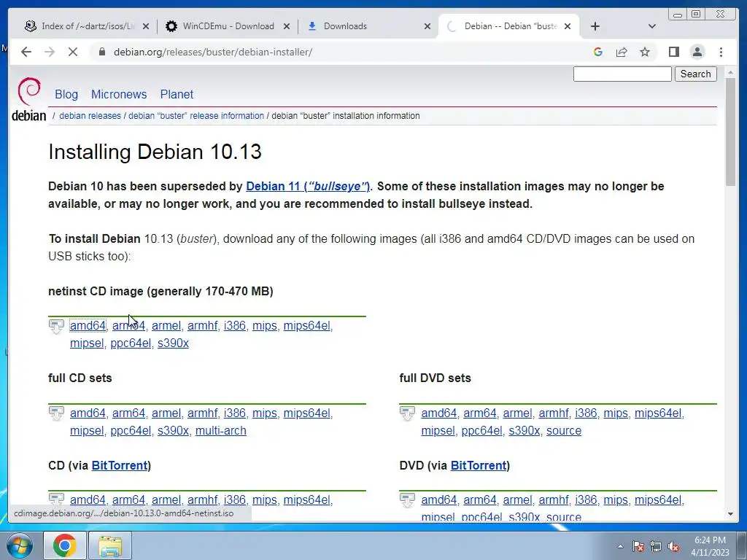Open the Planet navigation link
Image resolution: width=747 pixels, height=560 pixels.
tap(177, 94)
